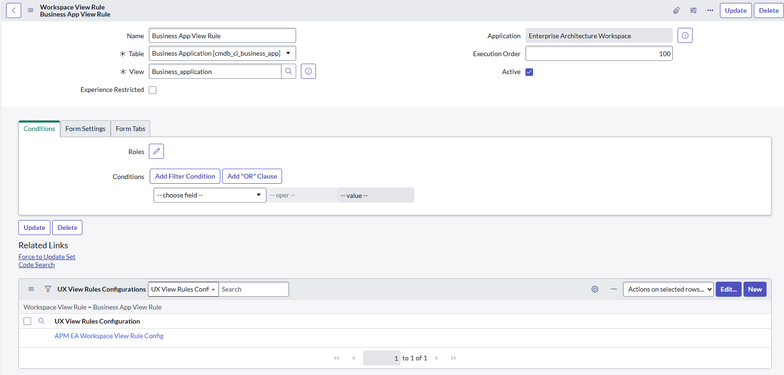Preview the Application record info icon

click(x=685, y=36)
